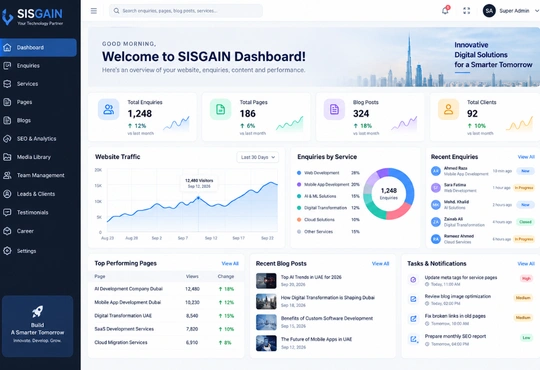Screen dimensions: 540x370
Task: Click Sara Fatima's avatar
Action: tap(436, 188)
